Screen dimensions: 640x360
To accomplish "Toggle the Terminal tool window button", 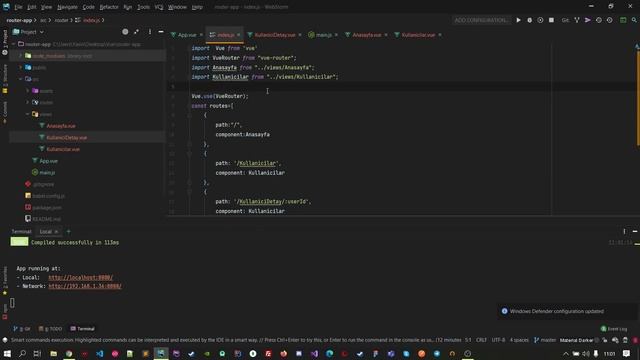I will point(82,329).
